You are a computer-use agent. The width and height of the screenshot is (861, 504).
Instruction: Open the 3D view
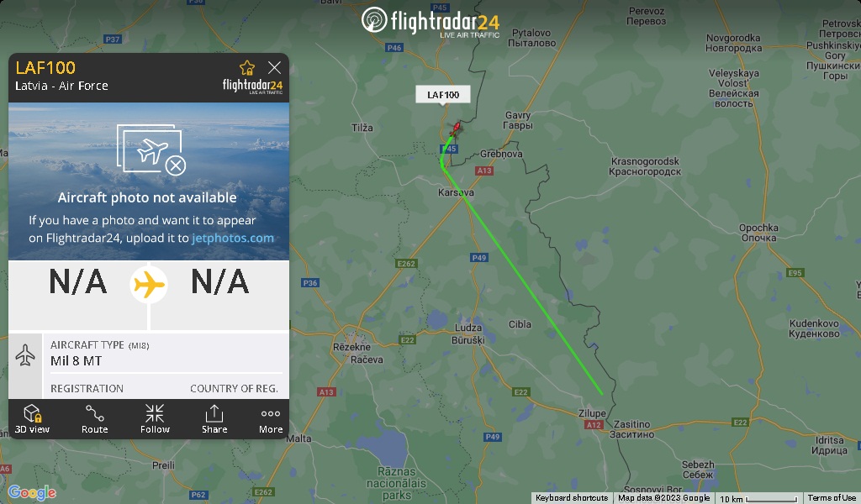pos(33,418)
